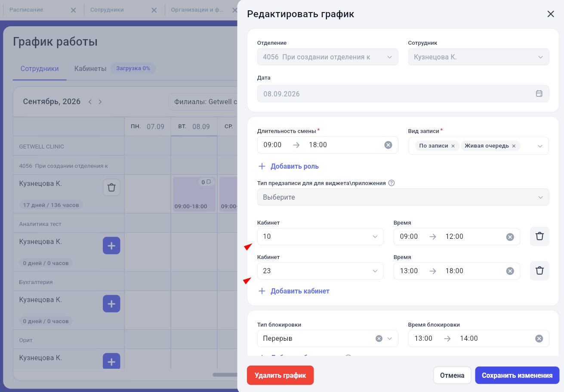Go to the previous month
This screenshot has height=392, width=564.
pyautogui.click(x=90, y=102)
